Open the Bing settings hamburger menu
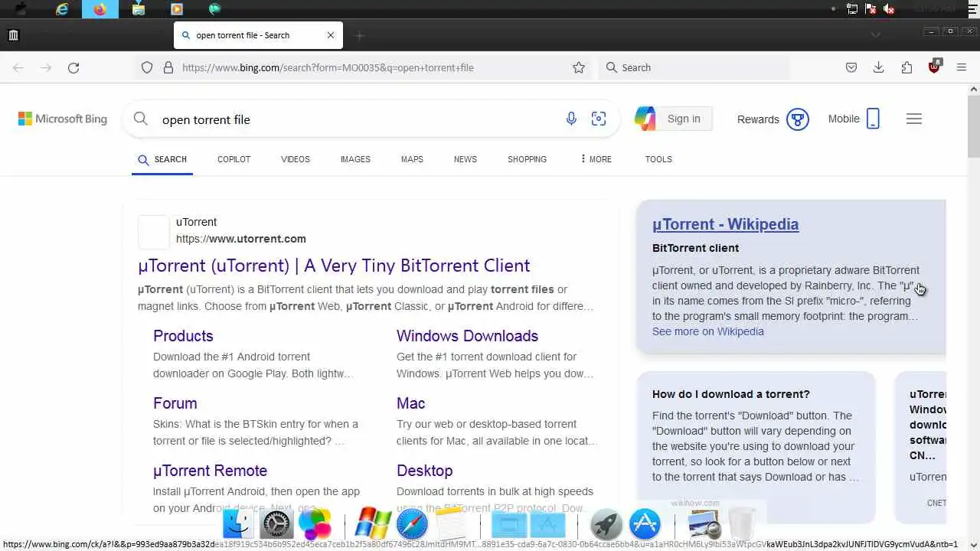The height and width of the screenshot is (551, 980). coord(914,119)
